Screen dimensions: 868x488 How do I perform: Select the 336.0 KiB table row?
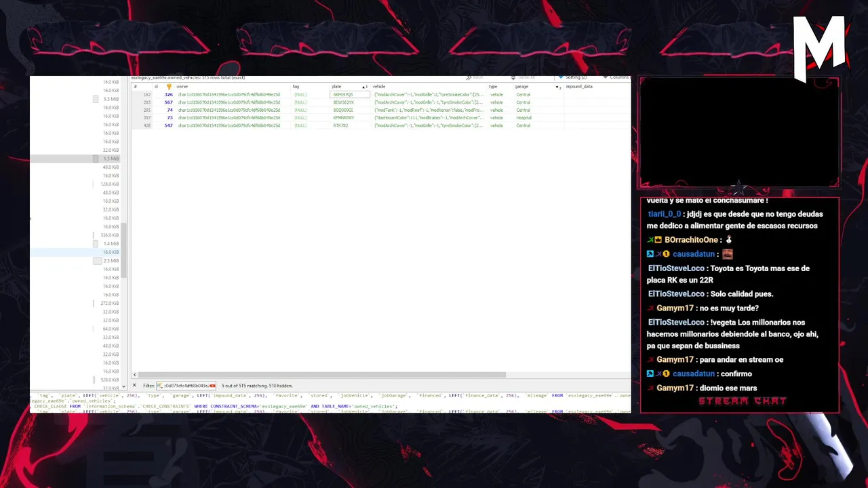75,235
